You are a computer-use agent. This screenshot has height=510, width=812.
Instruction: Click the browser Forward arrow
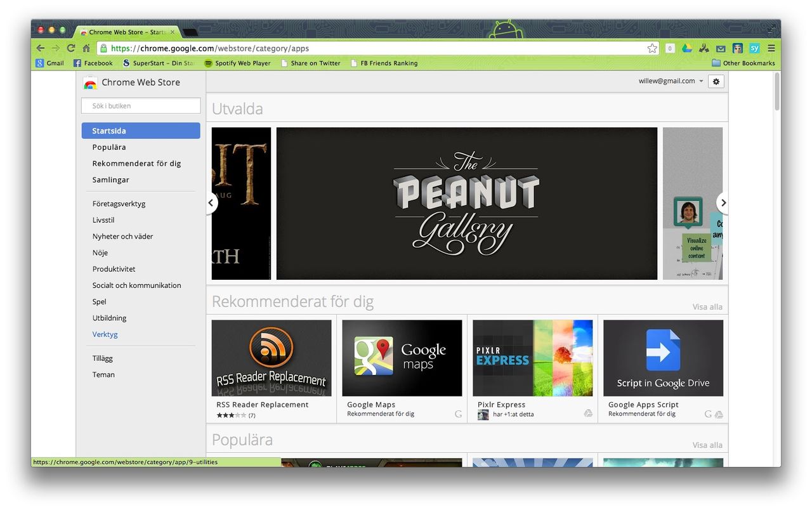pos(56,48)
